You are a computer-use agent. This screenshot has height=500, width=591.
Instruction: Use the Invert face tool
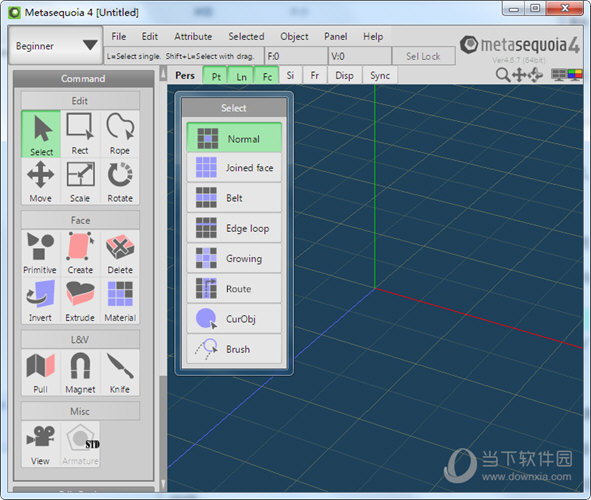coord(40,301)
